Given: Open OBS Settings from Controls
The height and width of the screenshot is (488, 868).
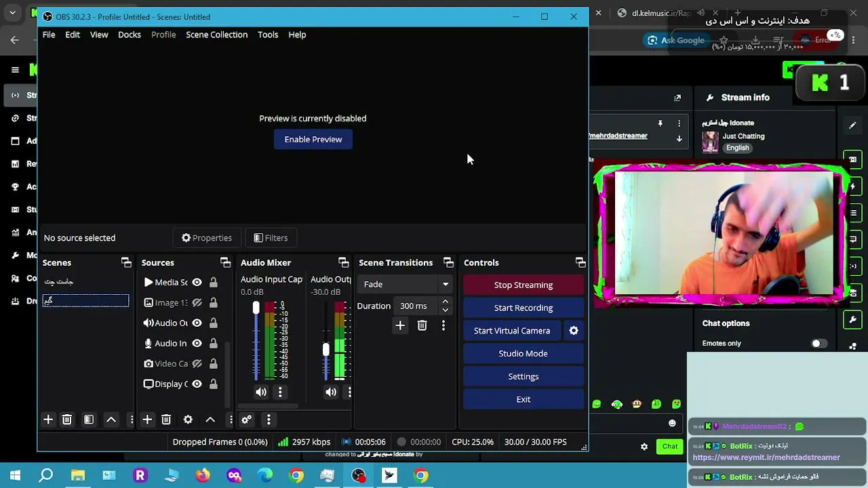Looking at the screenshot, I should [524, 377].
